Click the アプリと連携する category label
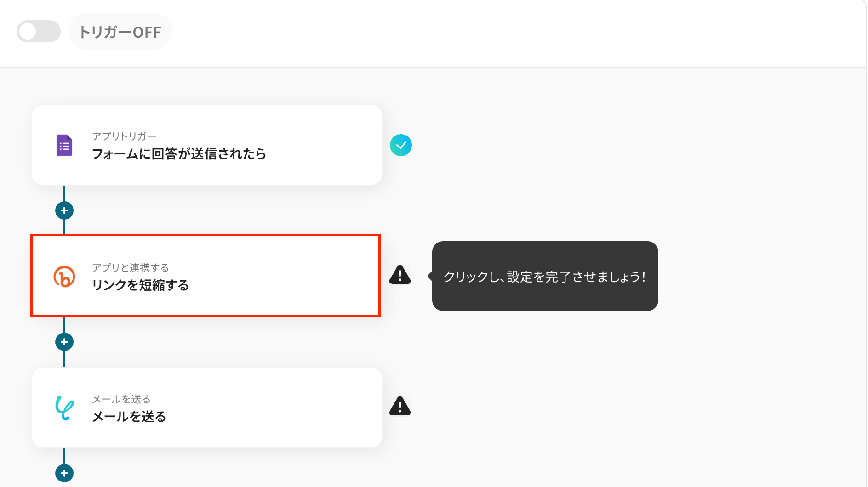This screenshot has height=487, width=868. [131, 267]
